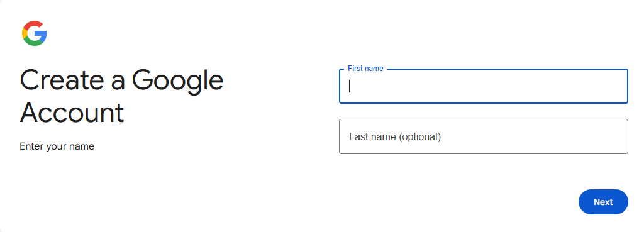Focus the First name text field
Image resolution: width=644 pixels, height=232 pixels.
click(x=484, y=86)
